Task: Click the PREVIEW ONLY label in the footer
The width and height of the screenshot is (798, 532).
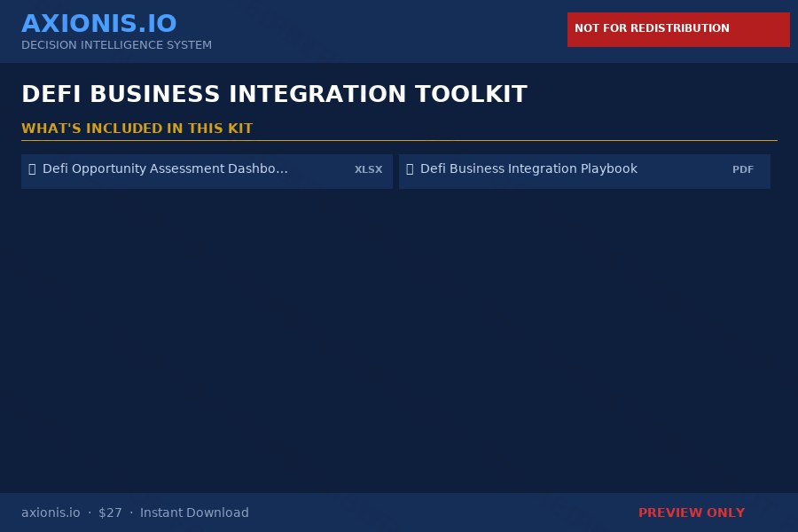Action: pos(692,512)
